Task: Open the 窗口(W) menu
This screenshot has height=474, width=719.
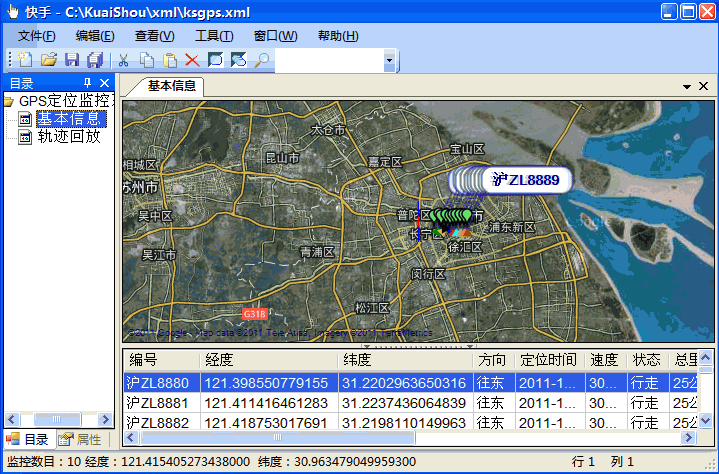Action: [275, 36]
